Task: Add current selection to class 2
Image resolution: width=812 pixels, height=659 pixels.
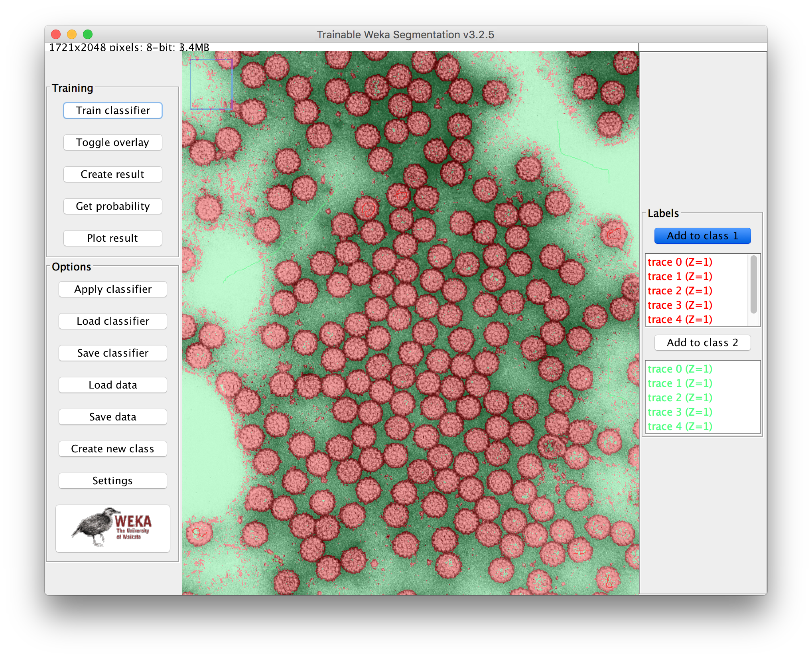Action: [702, 343]
